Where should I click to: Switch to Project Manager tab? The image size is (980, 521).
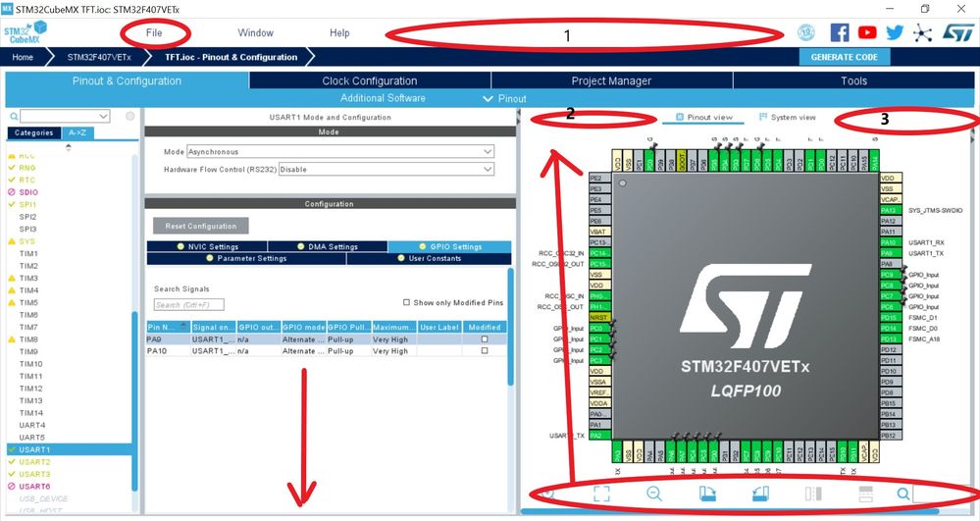click(611, 80)
